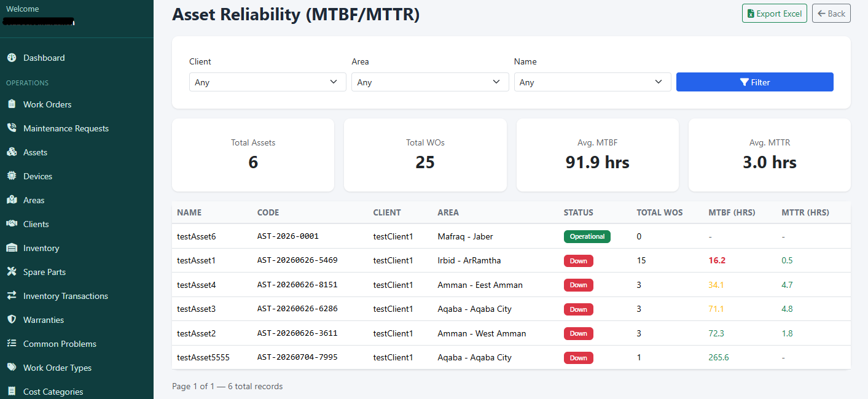Image resolution: width=868 pixels, height=399 pixels.
Task: Click the CODE column header
Action: click(268, 212)
